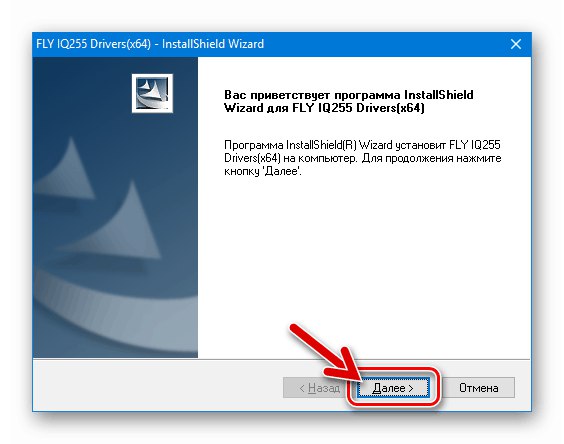Click the InstallShield sail logo icon
The width and height of the screenshot is (564, 444).
coord(152,94)
